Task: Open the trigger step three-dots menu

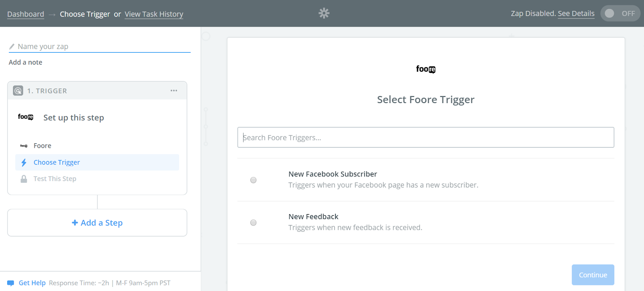Action: 174,91
